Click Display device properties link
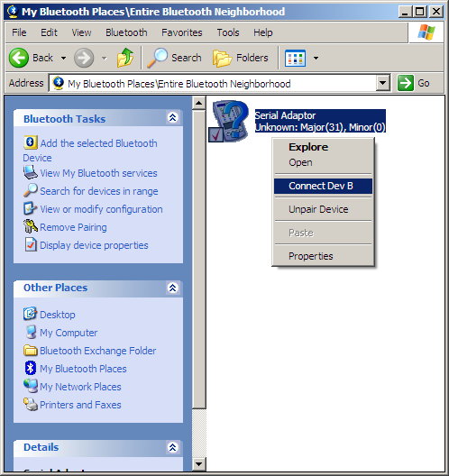This screenshot has height=476, width=449. pos(94,245)
